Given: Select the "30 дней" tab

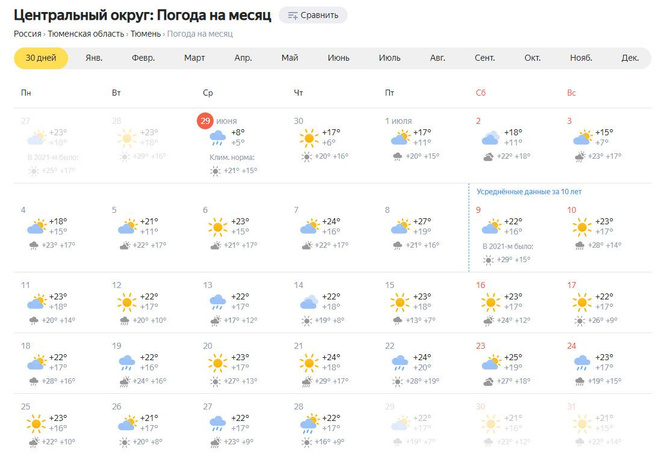Looking at the screenshot, I should pyautogui.click(x=41, y=57).
